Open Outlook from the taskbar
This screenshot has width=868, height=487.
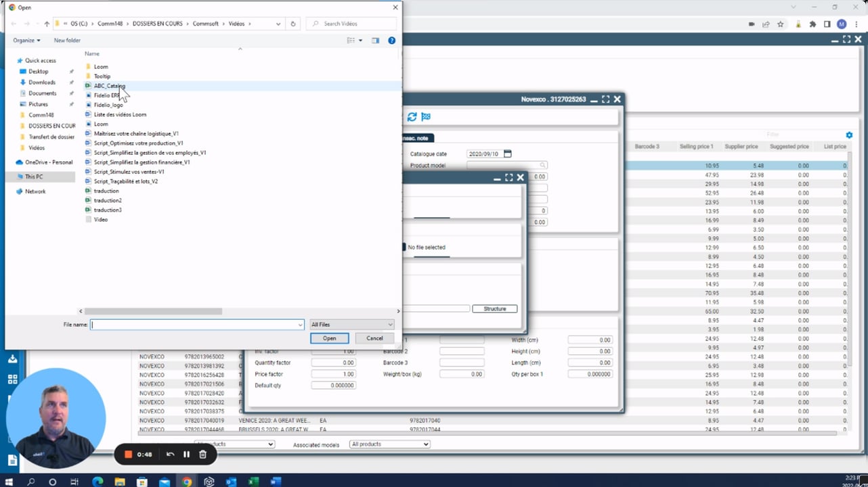(x=231, y=482)
